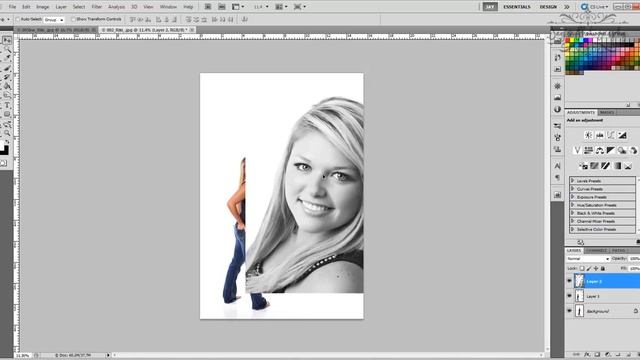
Task: Enable Show Transform Controls checkbox
Action: [73, 19]
